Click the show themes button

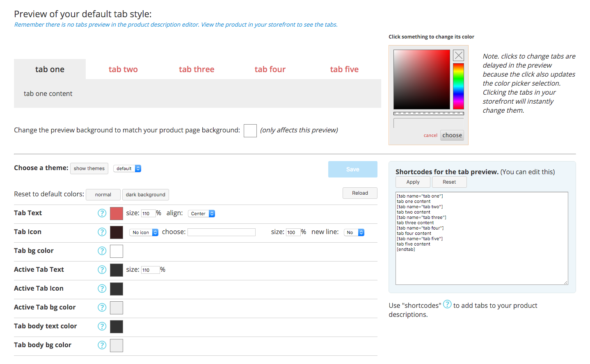pos(89,168)
